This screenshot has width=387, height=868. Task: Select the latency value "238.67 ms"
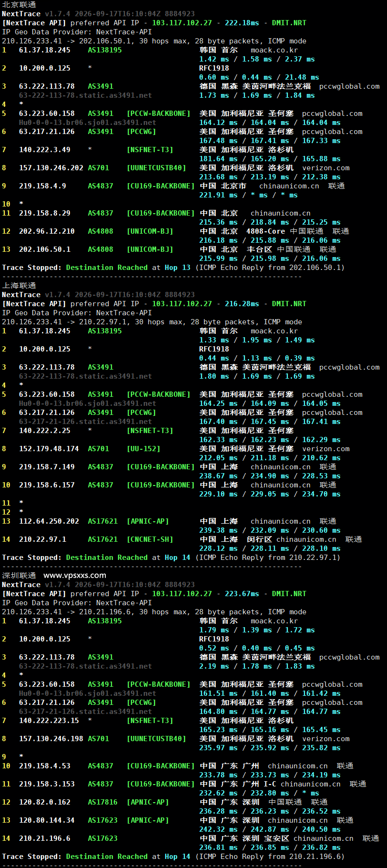click(x=218, y=476)
